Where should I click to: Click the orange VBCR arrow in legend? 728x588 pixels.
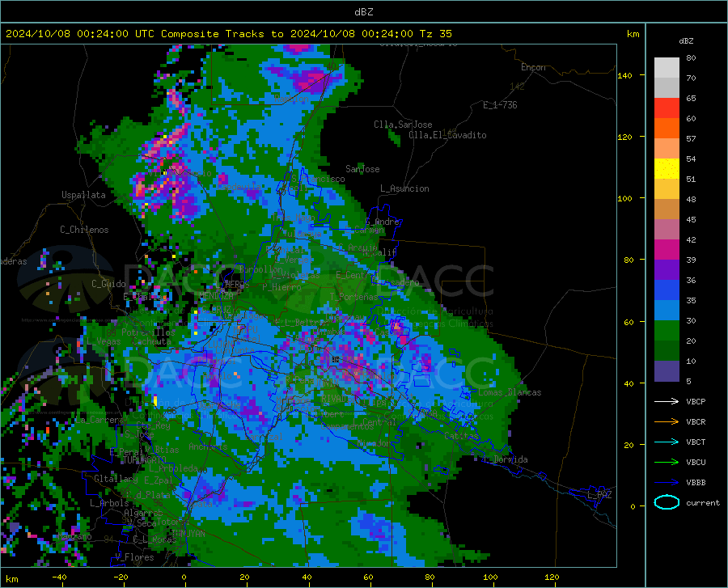667,422
